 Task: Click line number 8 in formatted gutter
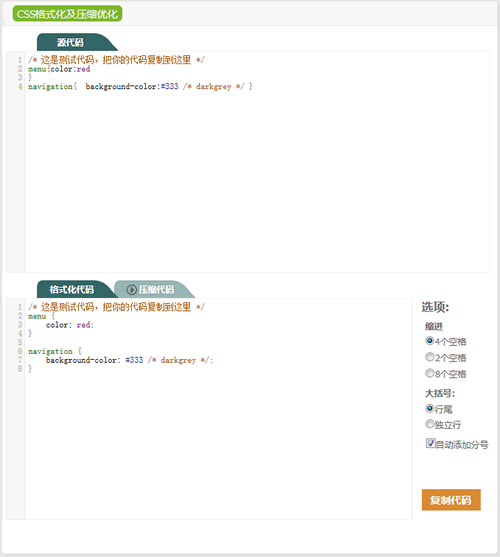(20, 369)
